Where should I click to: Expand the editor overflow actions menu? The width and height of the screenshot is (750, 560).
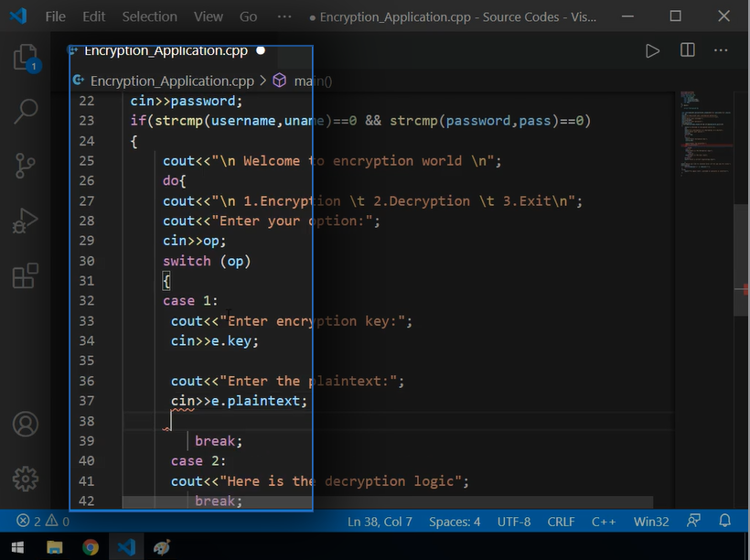pyautogui.click(x=721, y=50)
